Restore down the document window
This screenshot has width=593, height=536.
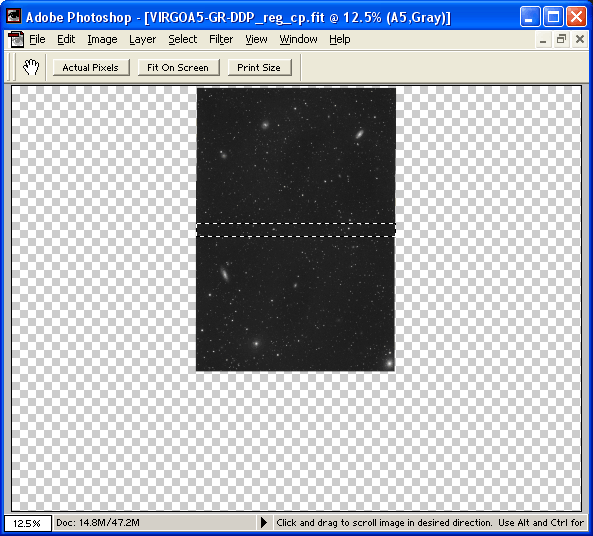click(x=561, y=39)
